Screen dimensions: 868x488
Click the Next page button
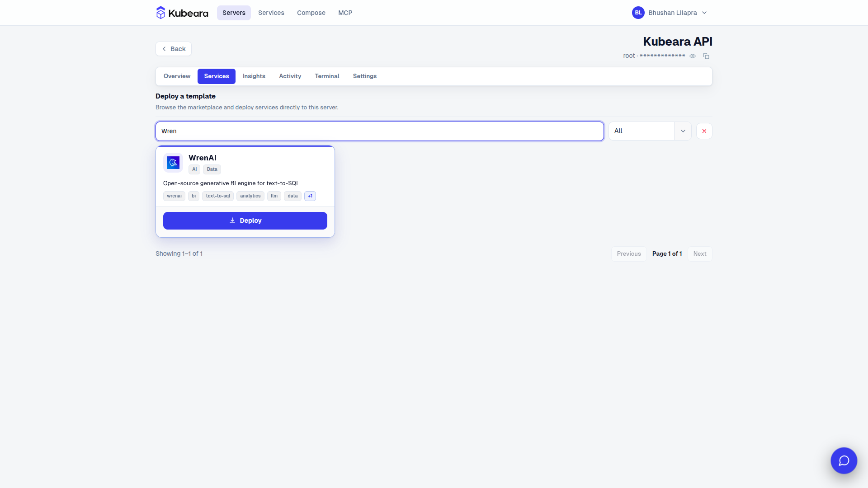pyautogui.click(x=700, y=254)
